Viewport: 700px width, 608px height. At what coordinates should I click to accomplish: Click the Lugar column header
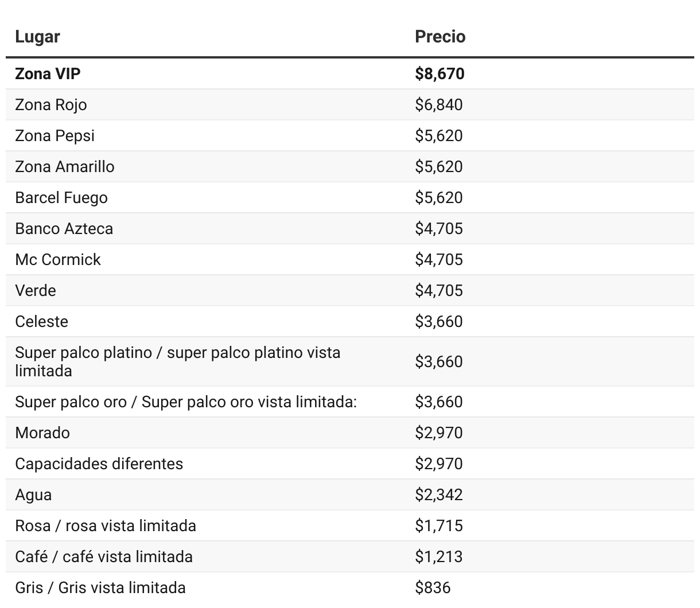(37, 37)
